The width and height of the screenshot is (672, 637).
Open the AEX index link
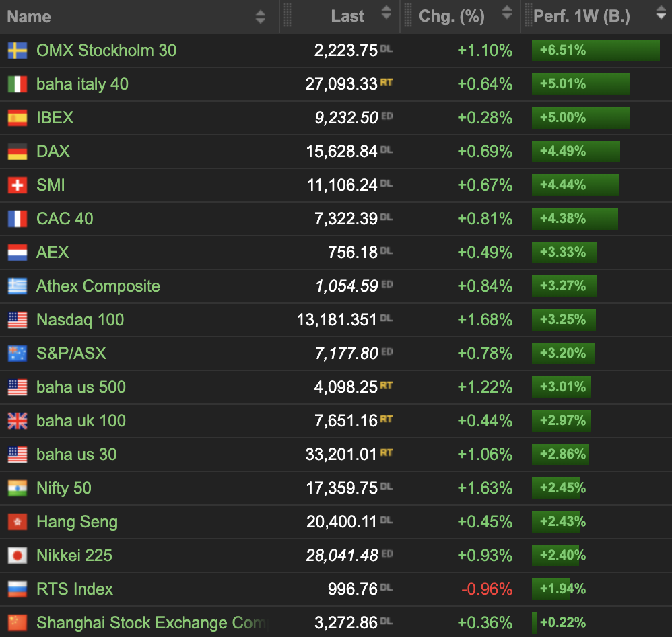[x=53, y=253]
